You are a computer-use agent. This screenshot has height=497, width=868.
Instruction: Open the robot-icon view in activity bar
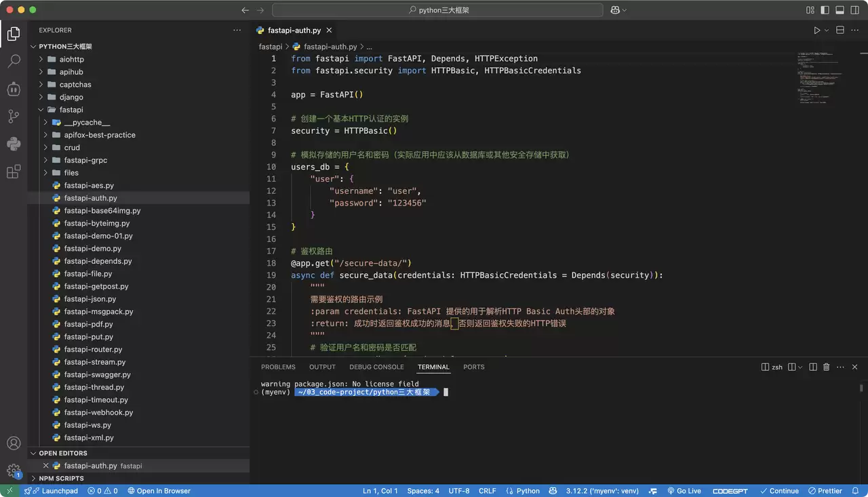pyautogui.click(x=14, y=89)
